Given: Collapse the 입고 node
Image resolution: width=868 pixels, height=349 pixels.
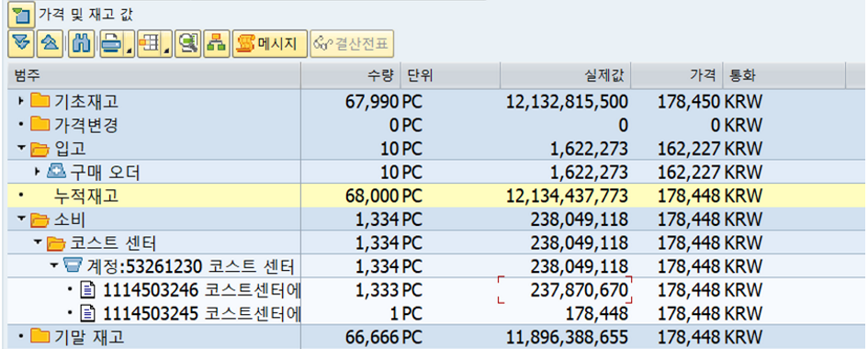Looking at the screenshot, I should pyautogui.click(x=21, y=149).
